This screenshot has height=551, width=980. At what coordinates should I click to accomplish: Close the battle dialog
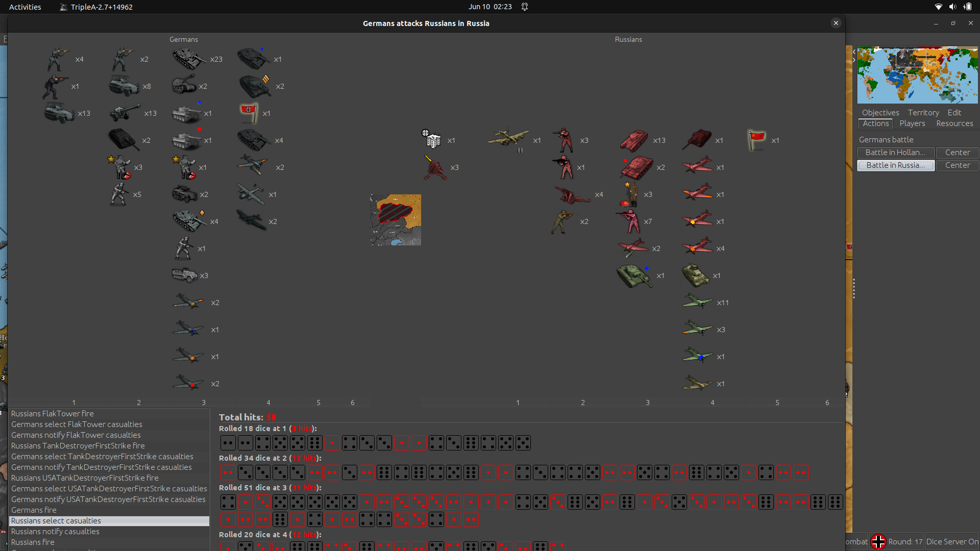(x=836, y=23)
